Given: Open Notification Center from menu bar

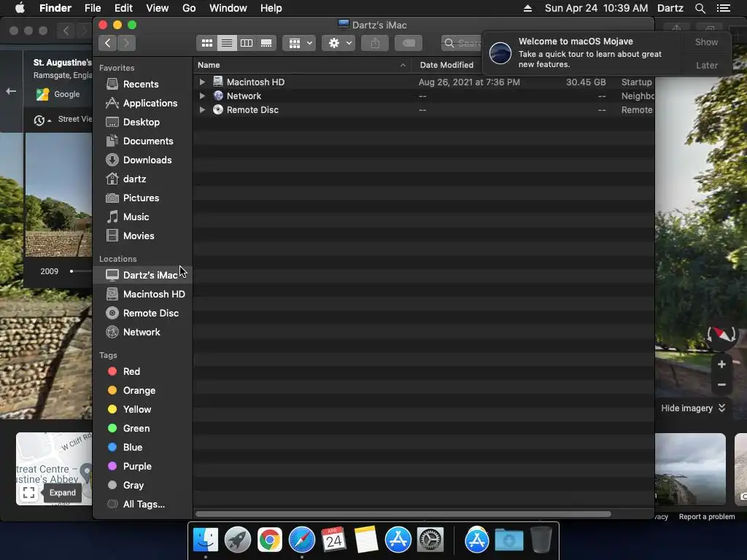Looking at the screenshot, I should coord(724,8).
